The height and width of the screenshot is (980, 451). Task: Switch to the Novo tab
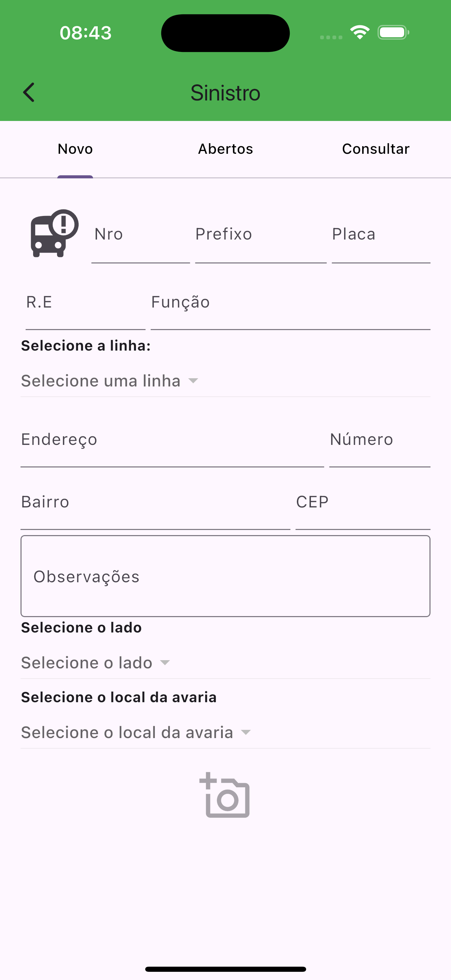[x=75, y=149]
